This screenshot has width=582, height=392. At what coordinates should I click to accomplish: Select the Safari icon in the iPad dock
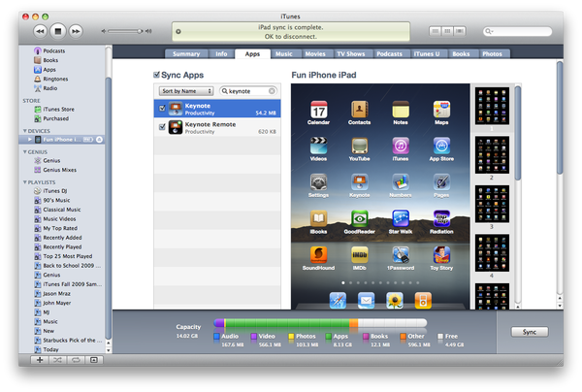point(338,301)
